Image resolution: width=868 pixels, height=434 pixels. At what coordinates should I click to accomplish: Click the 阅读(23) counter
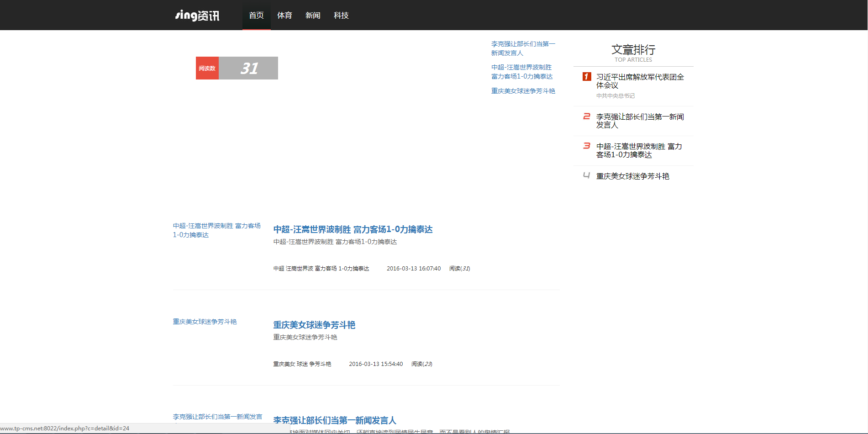[x=422, y=364]
